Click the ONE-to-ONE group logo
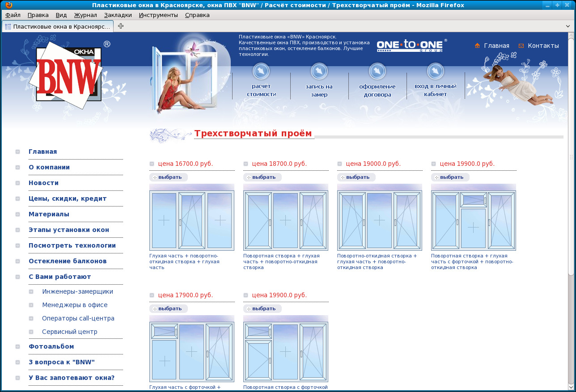Screen dimensions: 576x392 (411, 45)
